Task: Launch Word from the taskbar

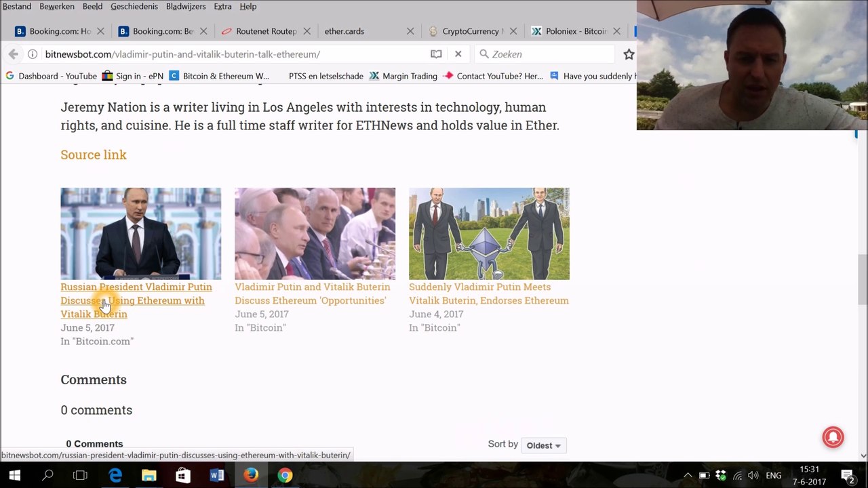Action: pyautogui.click(x=217, y=475)
